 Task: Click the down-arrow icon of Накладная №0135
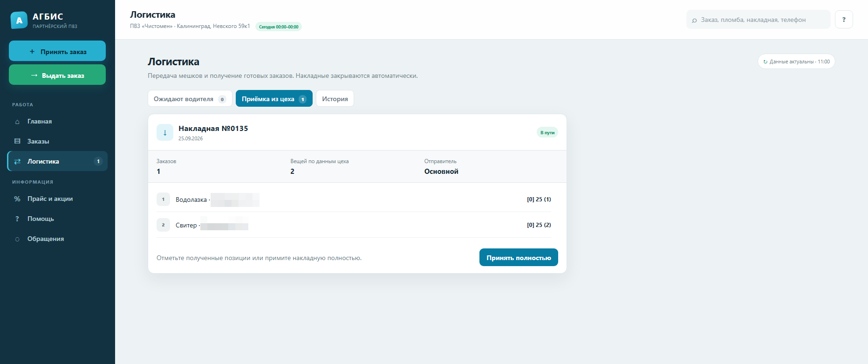165,132
